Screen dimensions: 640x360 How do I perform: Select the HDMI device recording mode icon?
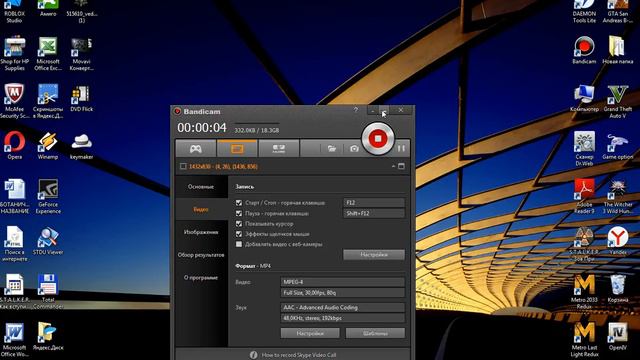click(279, 149)
